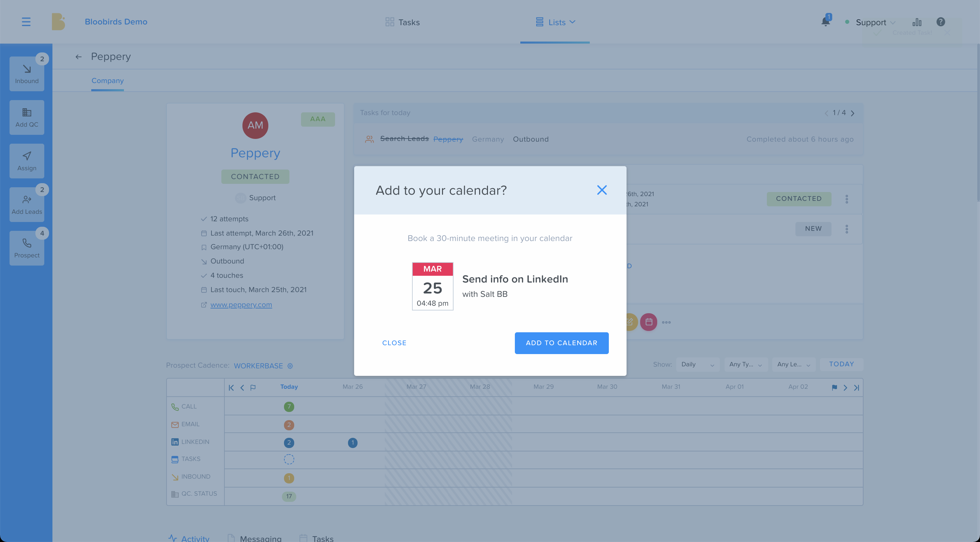Jump to last date in cadence timeline

pos(856,387)
